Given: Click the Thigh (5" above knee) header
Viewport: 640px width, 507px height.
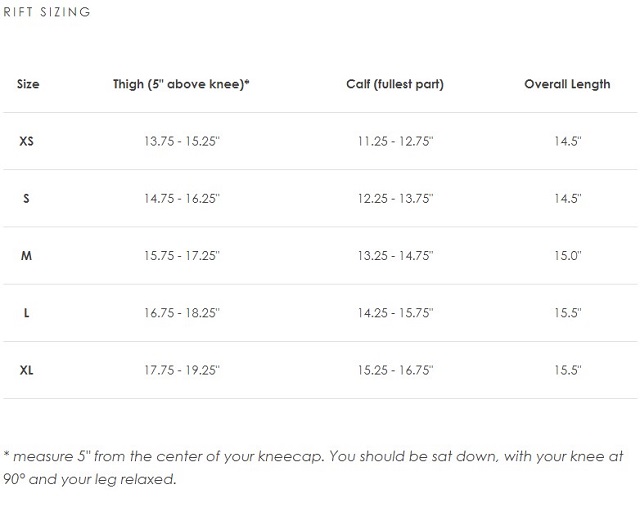Looking at the screenshot, I should click(x=181, y=84).
